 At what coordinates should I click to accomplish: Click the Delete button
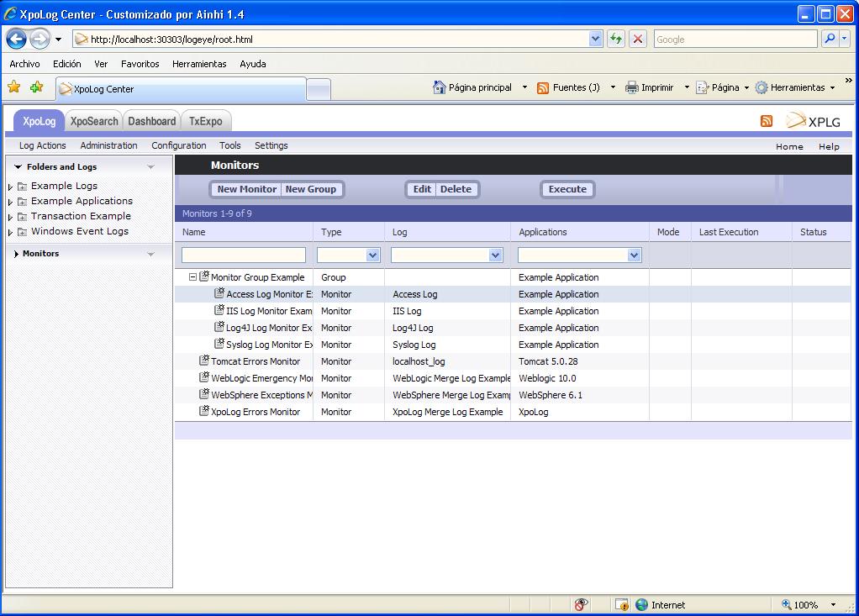pyautogui.click(x=456, y=189)
